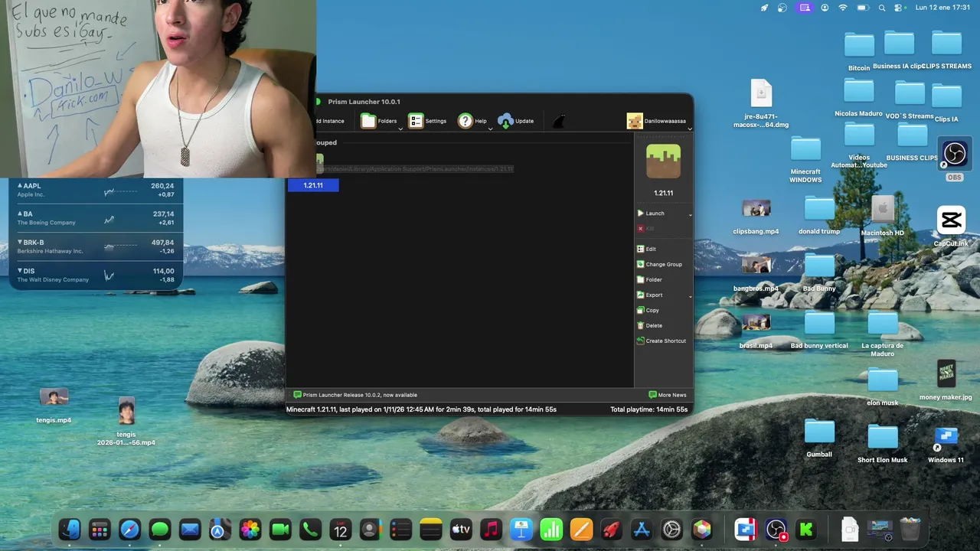This screenshot has height=551, width=980.
Task: Click Change Group in the side panel
Action: coord(659,264)
